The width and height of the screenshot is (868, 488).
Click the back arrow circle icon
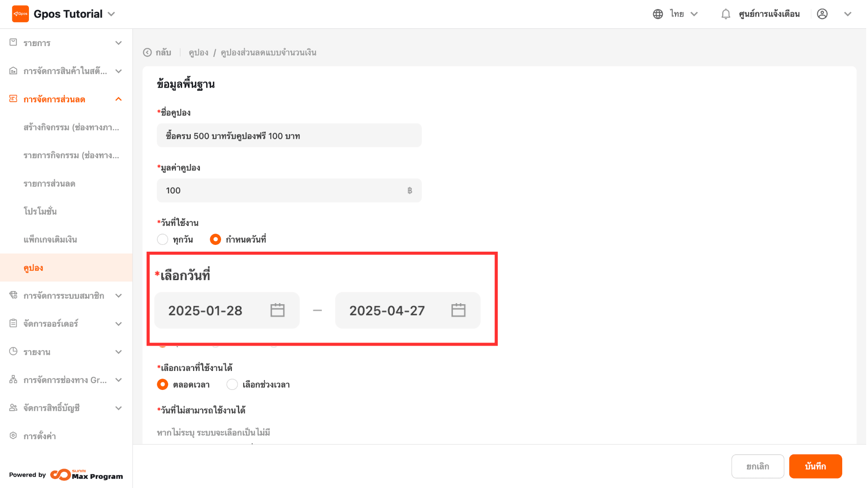147,52
